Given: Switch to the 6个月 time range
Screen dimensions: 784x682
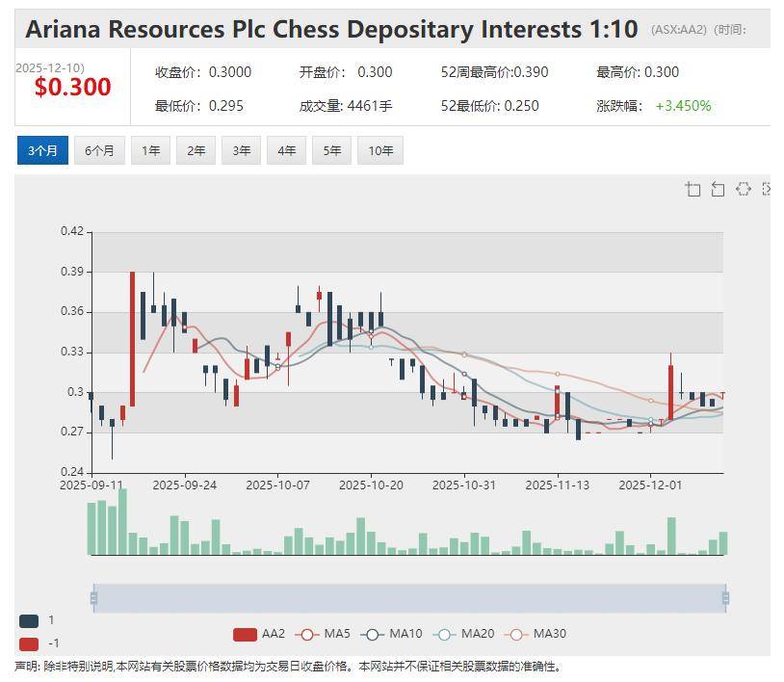Looking at the screenshot, I should click(x=99, y=150).
